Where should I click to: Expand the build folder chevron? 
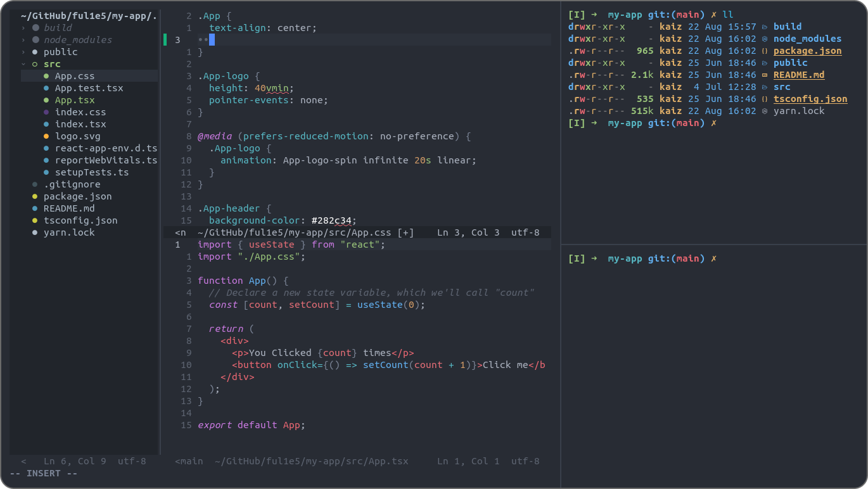click(23, 28)
